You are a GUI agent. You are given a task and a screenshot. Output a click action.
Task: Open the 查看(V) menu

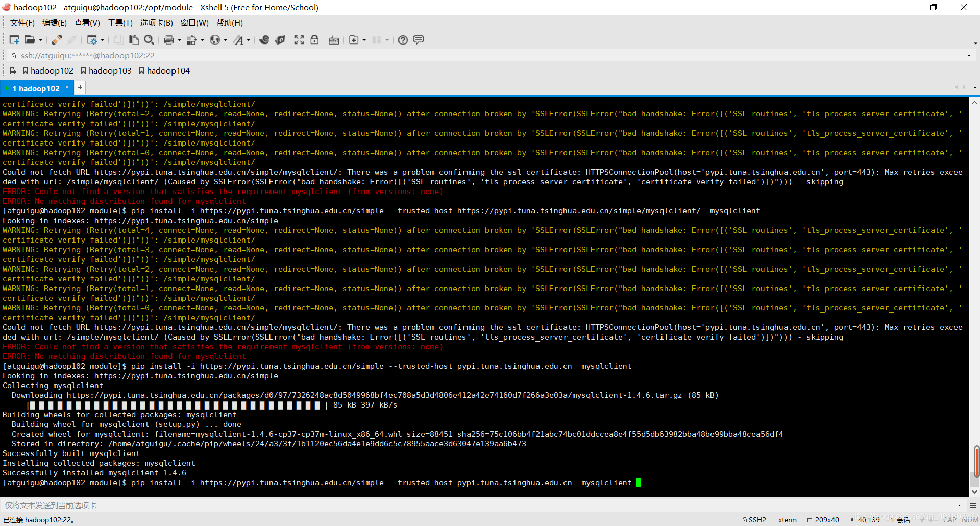click(87, 23)
